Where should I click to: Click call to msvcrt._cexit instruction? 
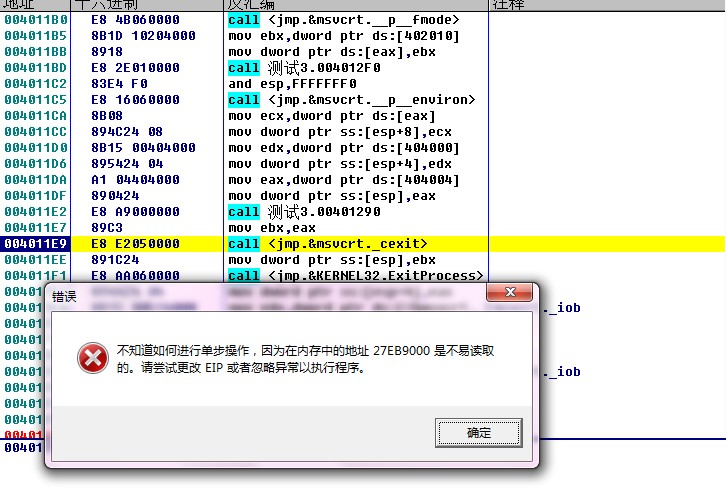coord(328,244)
